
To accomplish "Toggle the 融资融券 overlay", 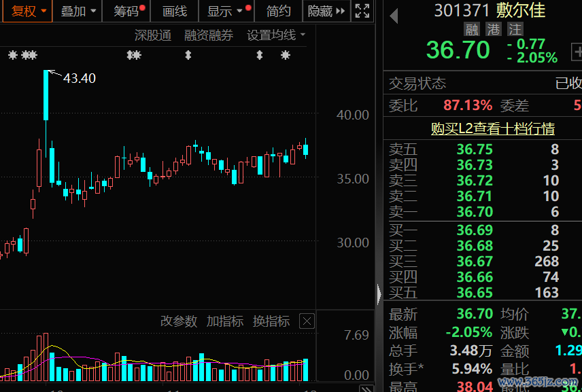I will click(x=209, y=35).
